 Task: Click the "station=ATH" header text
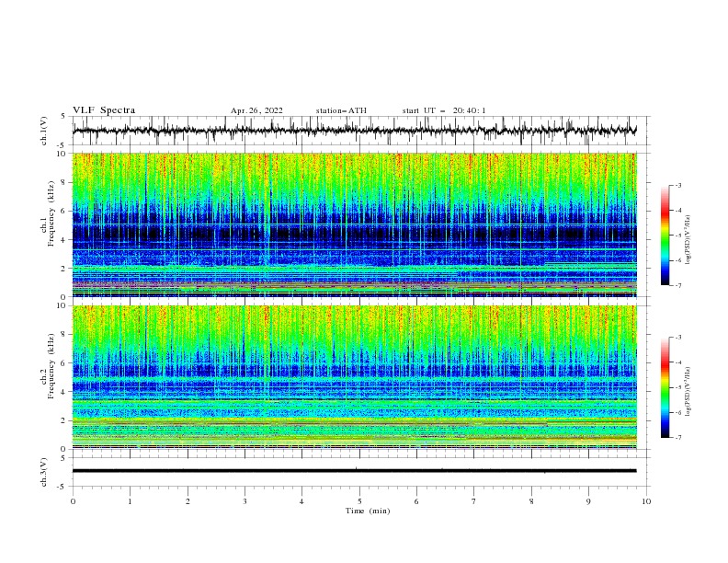pyautogui.click(x=341, y=110)
